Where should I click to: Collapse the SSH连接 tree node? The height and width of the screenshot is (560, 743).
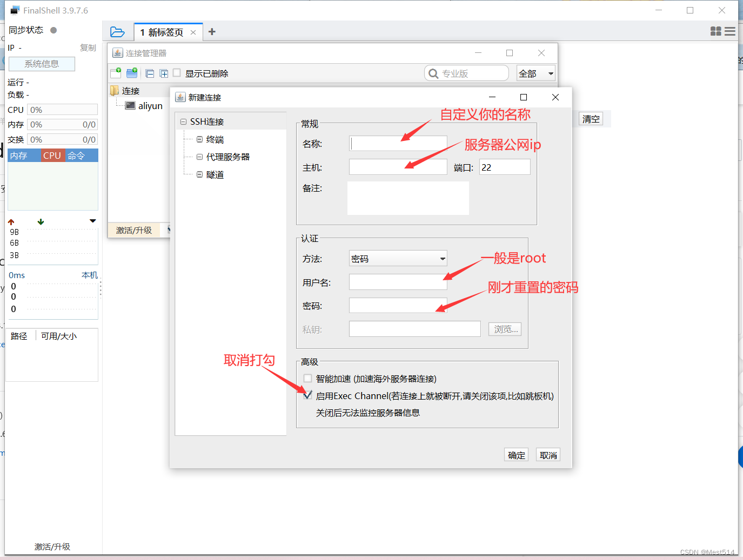click(183, 121)
